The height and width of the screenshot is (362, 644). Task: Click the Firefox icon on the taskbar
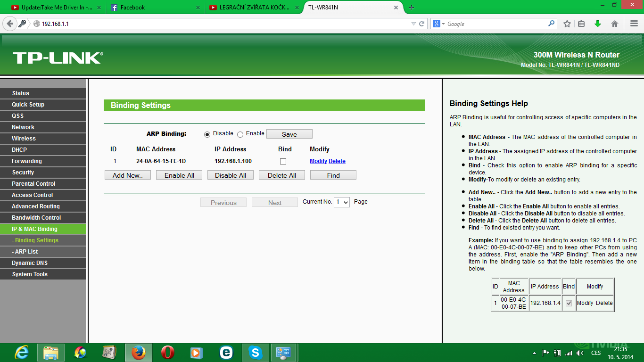click(139, 353)
